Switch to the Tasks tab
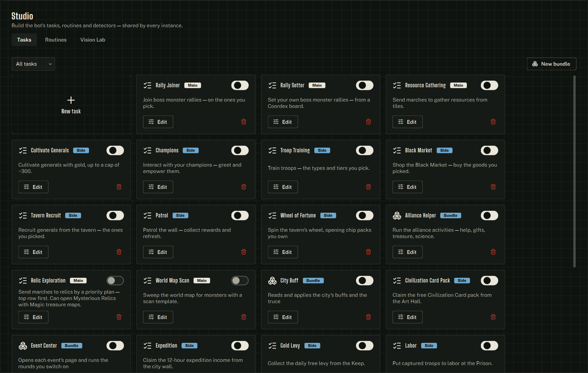The image size is (588, 373). tap(24, 40)
